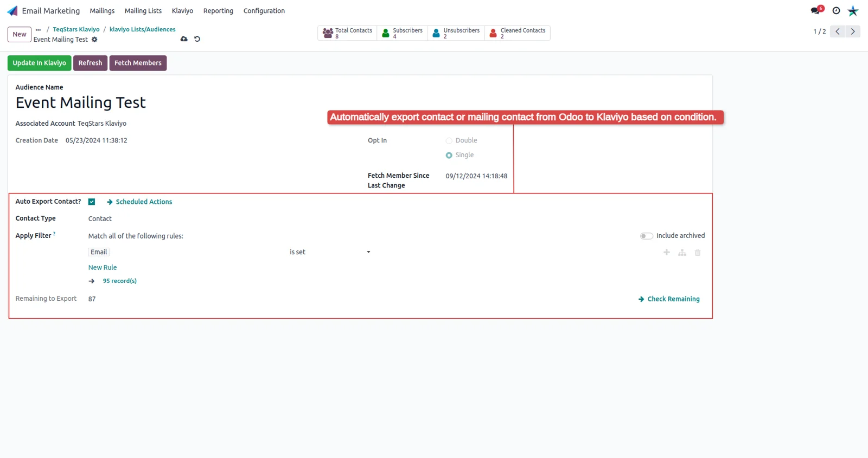Click the New button
The height and width of the screenshot is (458, 868).
[x=20, y=34]
